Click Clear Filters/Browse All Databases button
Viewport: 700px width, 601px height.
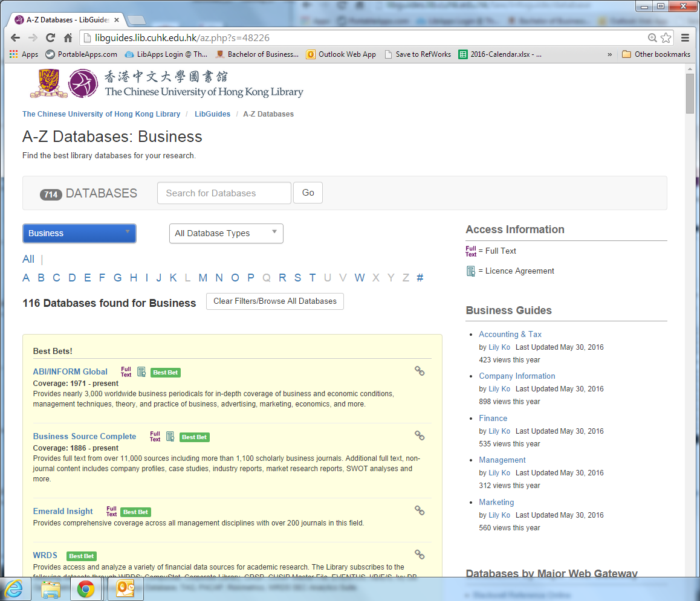pos(275,301)
